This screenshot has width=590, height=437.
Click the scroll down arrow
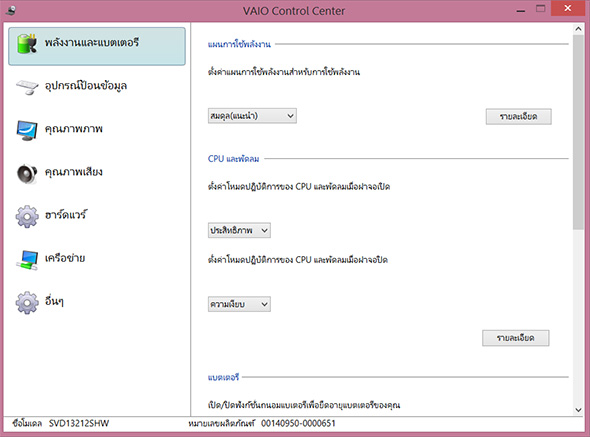click(x=578, y=410)
